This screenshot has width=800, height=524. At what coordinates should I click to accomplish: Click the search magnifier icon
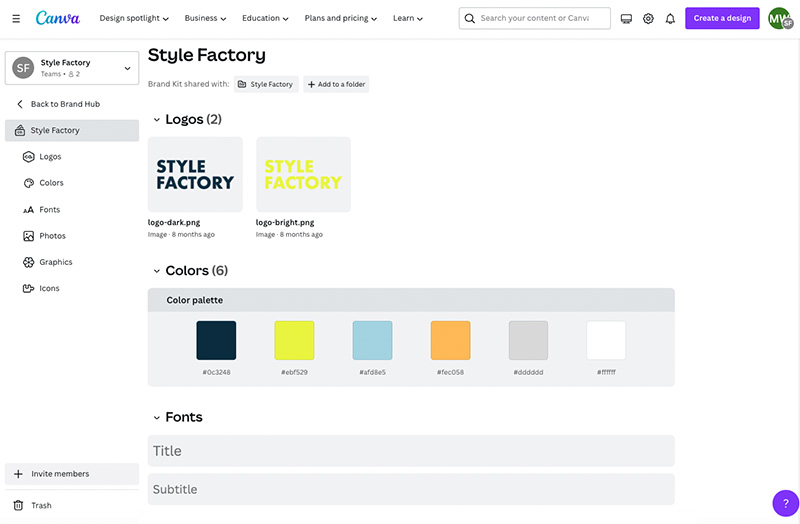tap(469, 18)
